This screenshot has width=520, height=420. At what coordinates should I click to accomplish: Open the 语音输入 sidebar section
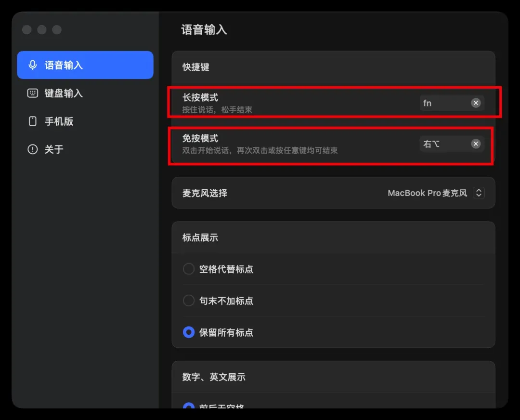coord(85,65)
